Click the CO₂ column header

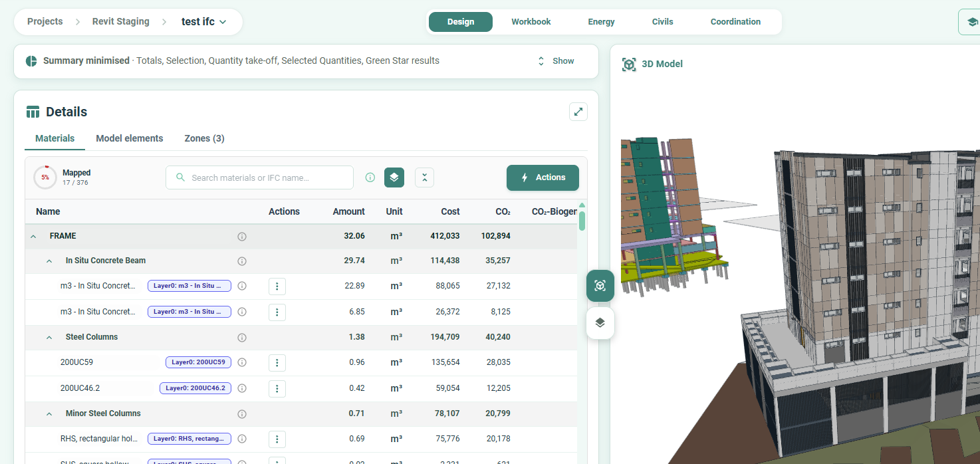tap(503, 211)
